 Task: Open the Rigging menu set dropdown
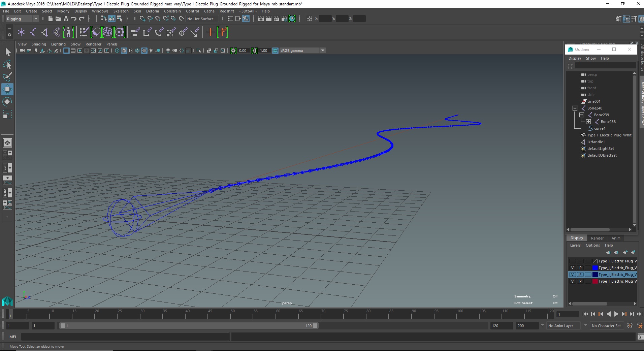tap(22, 19)
